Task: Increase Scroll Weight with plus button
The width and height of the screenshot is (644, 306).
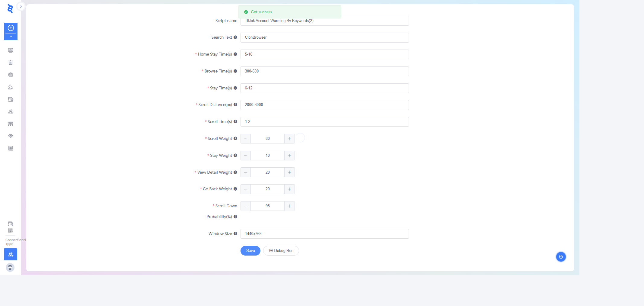Action: [x=289, y=139]
